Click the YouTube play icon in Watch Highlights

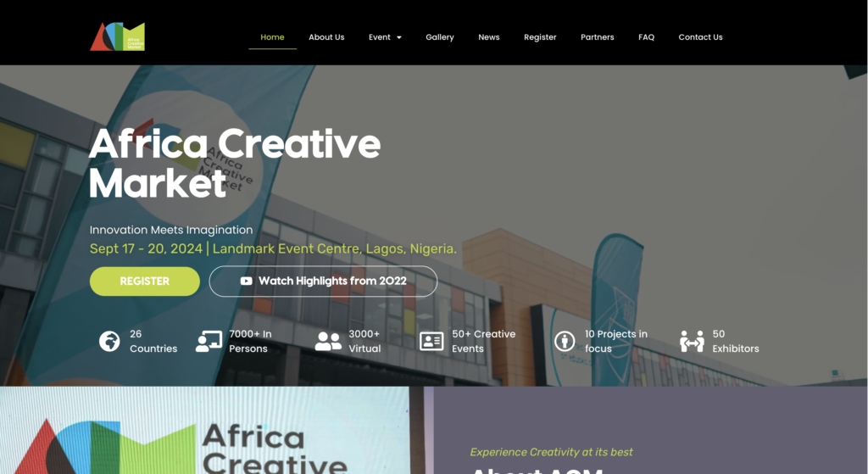click(247, 282)
